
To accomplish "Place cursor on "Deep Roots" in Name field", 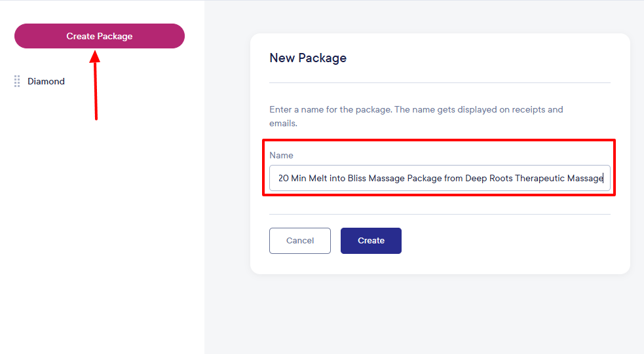I will [489, 178].
